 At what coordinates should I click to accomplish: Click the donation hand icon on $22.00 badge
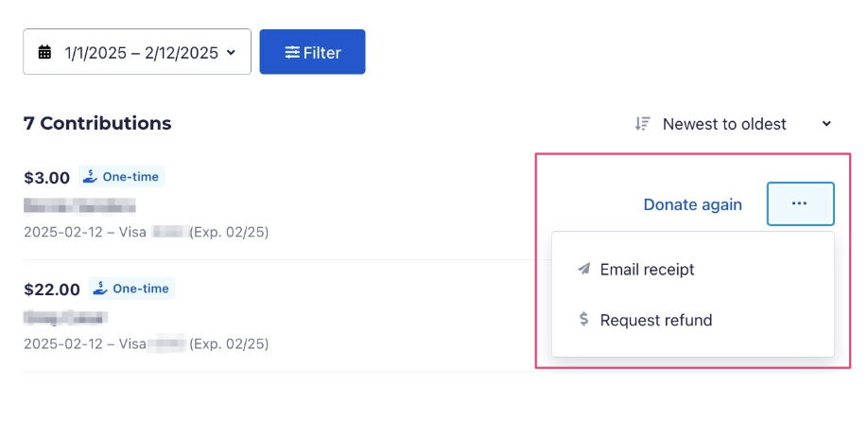[x=100, y=289]
